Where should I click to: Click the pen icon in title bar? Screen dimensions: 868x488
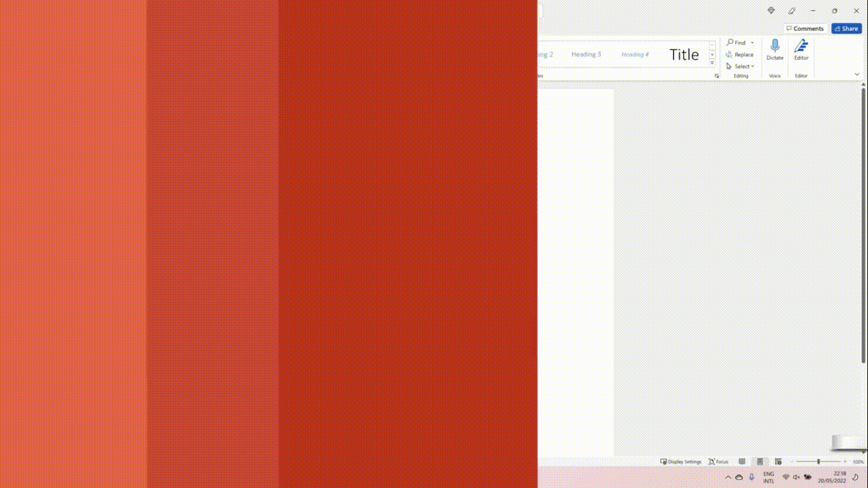[792, 11]
